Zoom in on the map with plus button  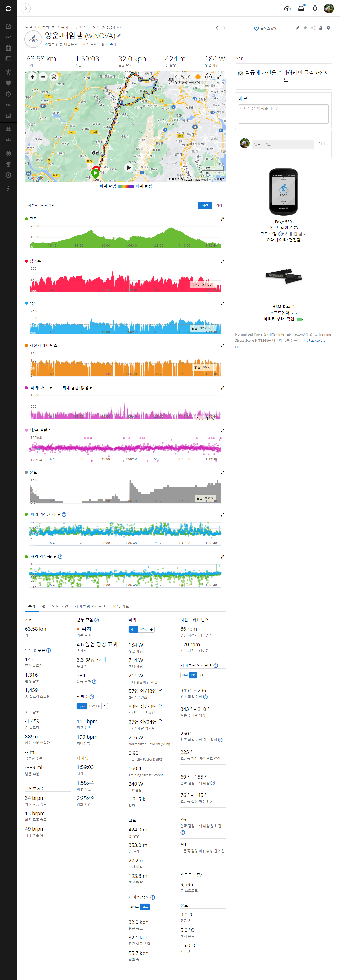pyautogui.click(x=32, y=77)
